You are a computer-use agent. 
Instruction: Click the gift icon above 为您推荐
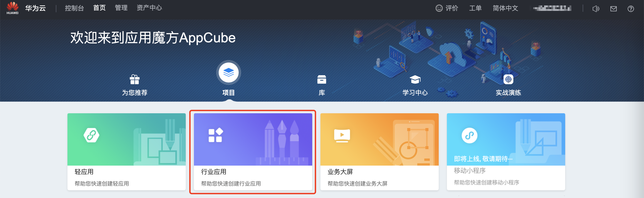[134, 80]
